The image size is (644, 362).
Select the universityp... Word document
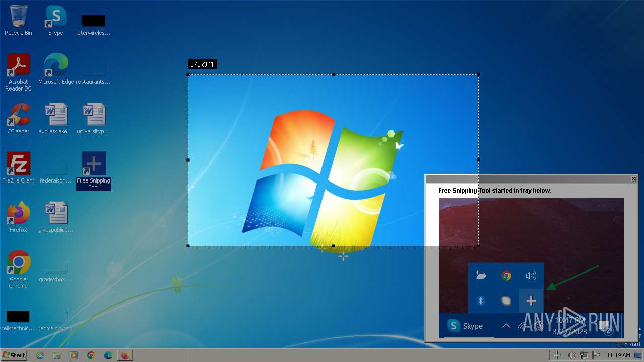94,119
